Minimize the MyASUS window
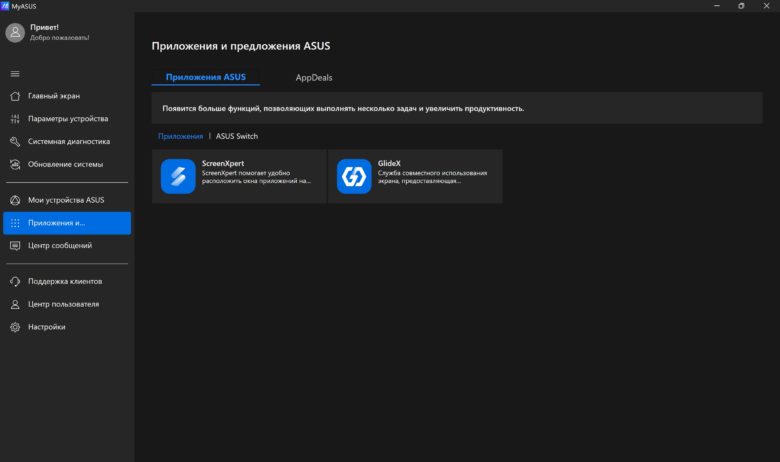The height and width of the screenshot is (462, 780). click(717, 6)
